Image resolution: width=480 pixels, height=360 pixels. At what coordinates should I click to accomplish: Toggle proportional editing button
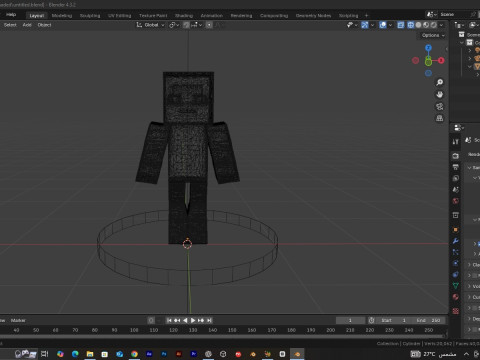[209, 25]
